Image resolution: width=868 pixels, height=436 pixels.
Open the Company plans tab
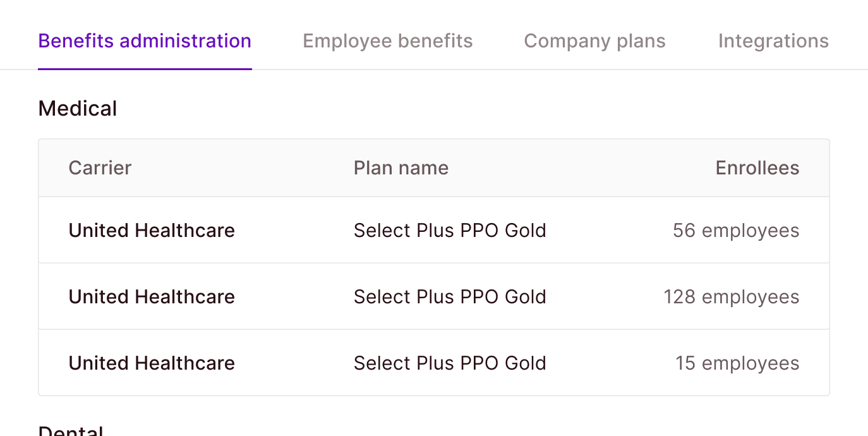(x=594, y=41)
